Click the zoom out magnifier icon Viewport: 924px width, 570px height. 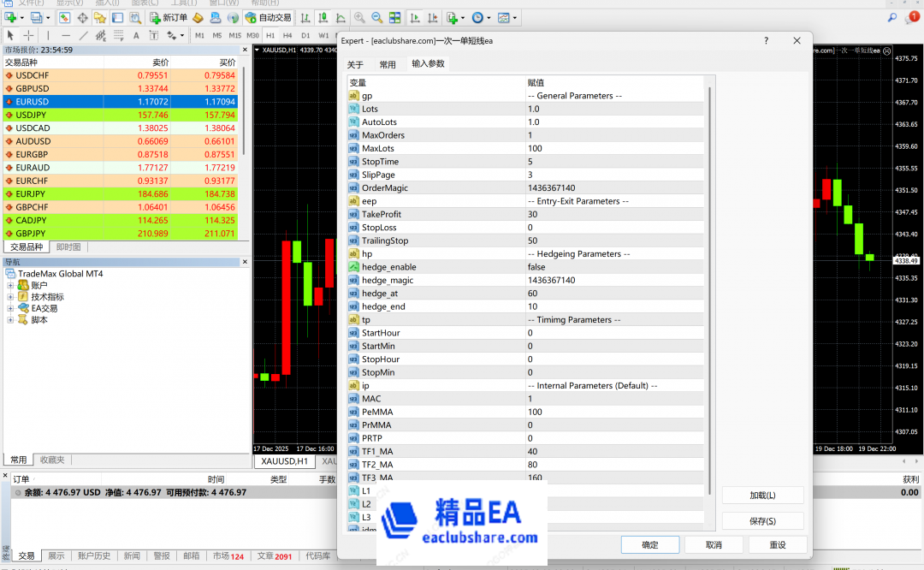coord(376,17)
